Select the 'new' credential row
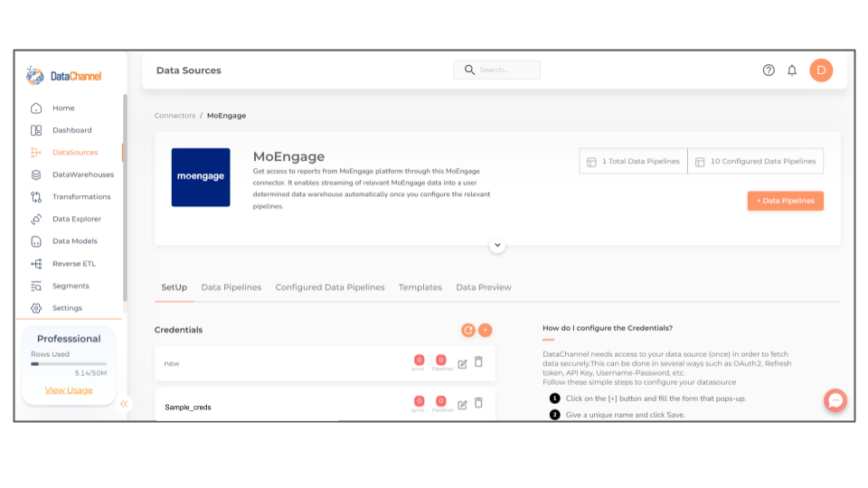The height and width of the screenshot is (488, 868). tap(325, 363)
